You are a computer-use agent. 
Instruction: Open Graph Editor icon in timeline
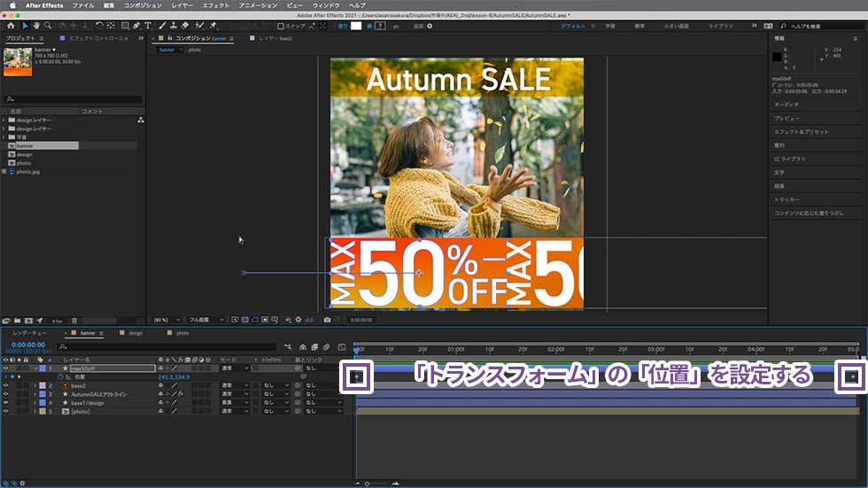tap(342, 347)
